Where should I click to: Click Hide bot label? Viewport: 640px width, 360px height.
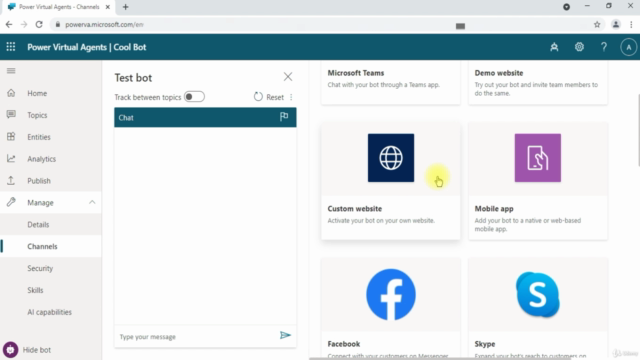(x=37, y=350)
